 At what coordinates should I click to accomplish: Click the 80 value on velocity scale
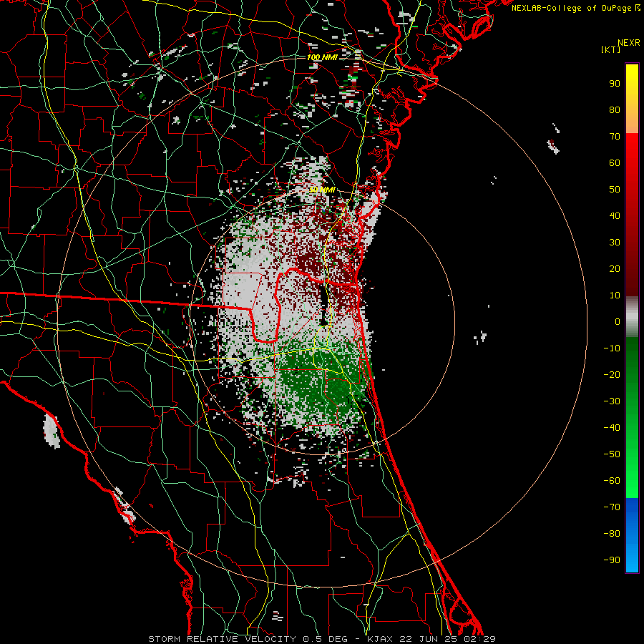pyautogui.click(x=615, y=110)
